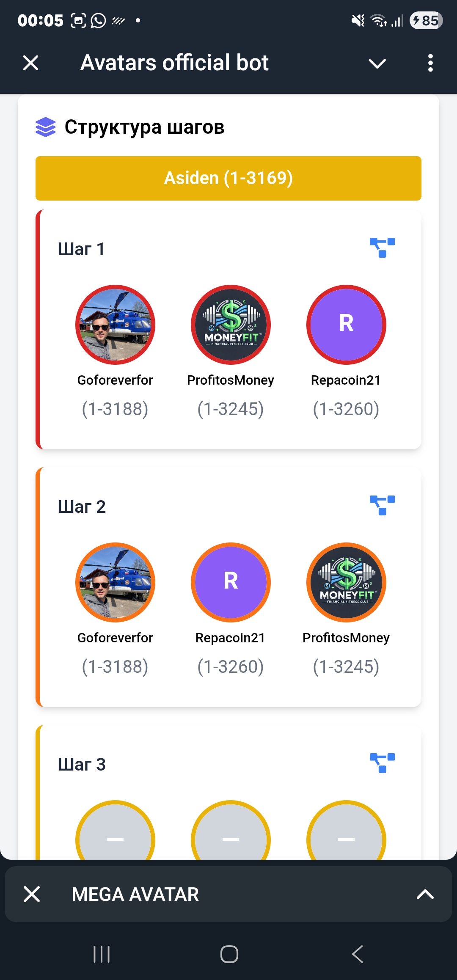Open the Шаг 1 structure tree icon
This screenshot has height=980, width=457.
coord(382,248)
